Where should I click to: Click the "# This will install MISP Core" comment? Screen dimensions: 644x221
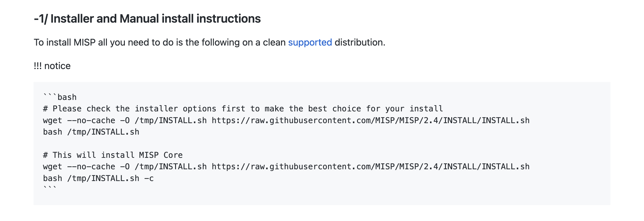(x=113, y=155)
